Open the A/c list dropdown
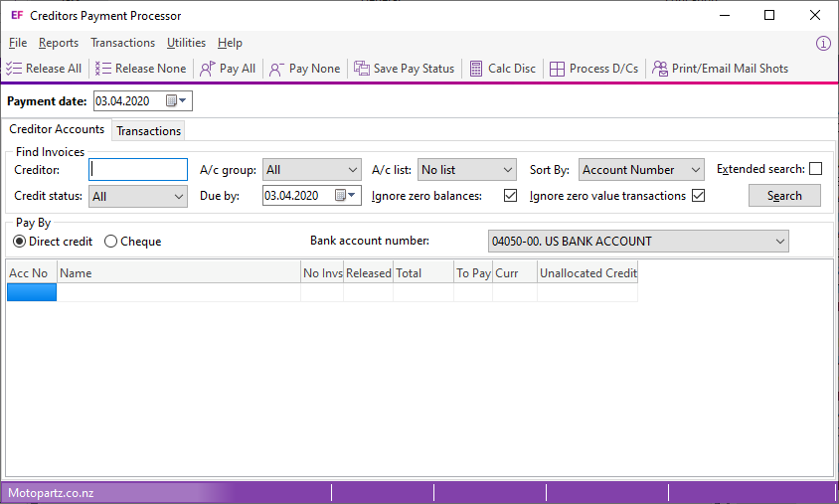Screen dimensions: 839x504 point(466,170)
